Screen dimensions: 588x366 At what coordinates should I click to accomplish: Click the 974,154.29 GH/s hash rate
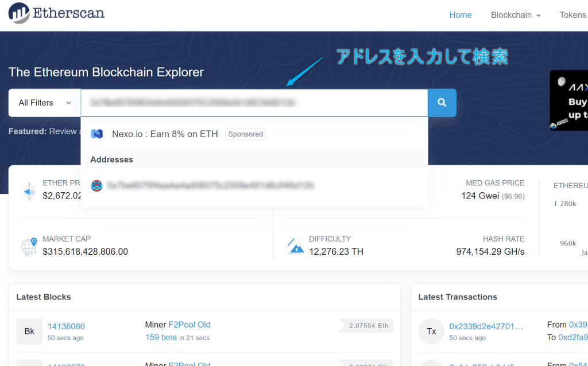point(490,251)
